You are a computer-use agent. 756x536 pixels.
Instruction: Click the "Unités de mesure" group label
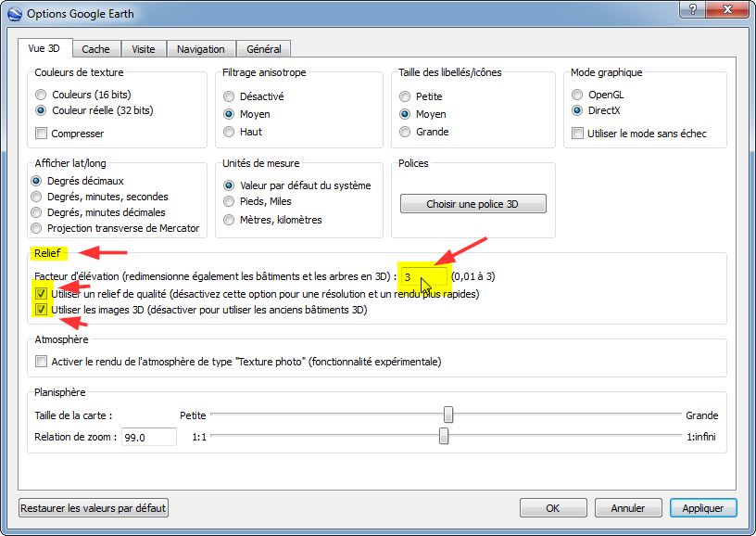pos(261,163)
